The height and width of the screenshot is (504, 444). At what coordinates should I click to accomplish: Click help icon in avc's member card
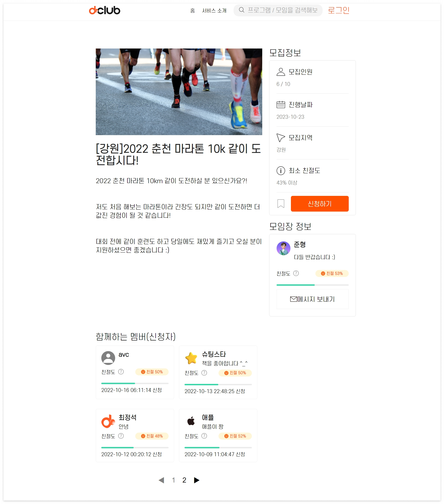point(121,372)
